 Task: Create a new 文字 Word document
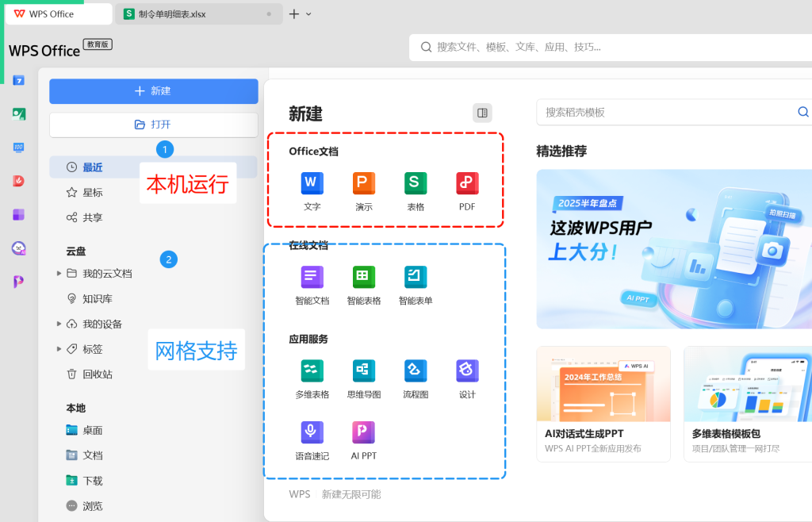tap(312, 190)
